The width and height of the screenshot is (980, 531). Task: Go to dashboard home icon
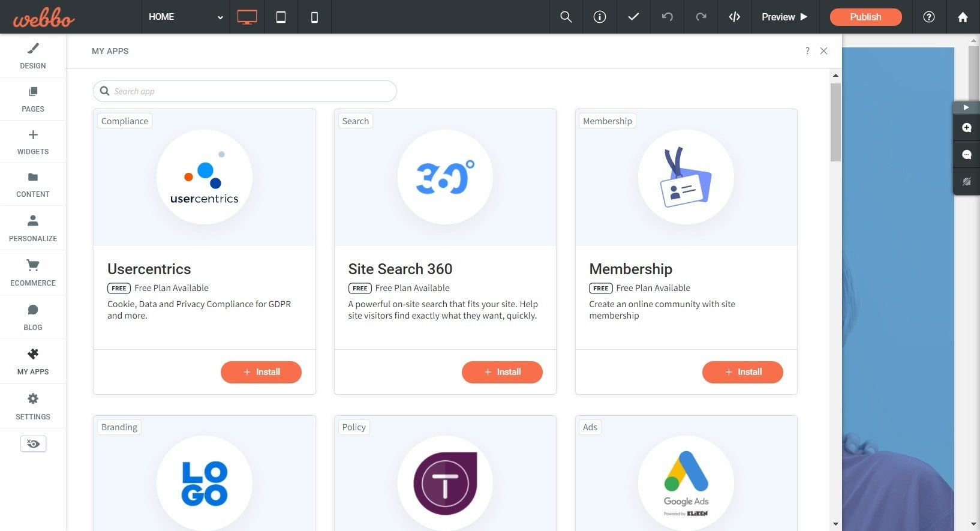(963, 17)
